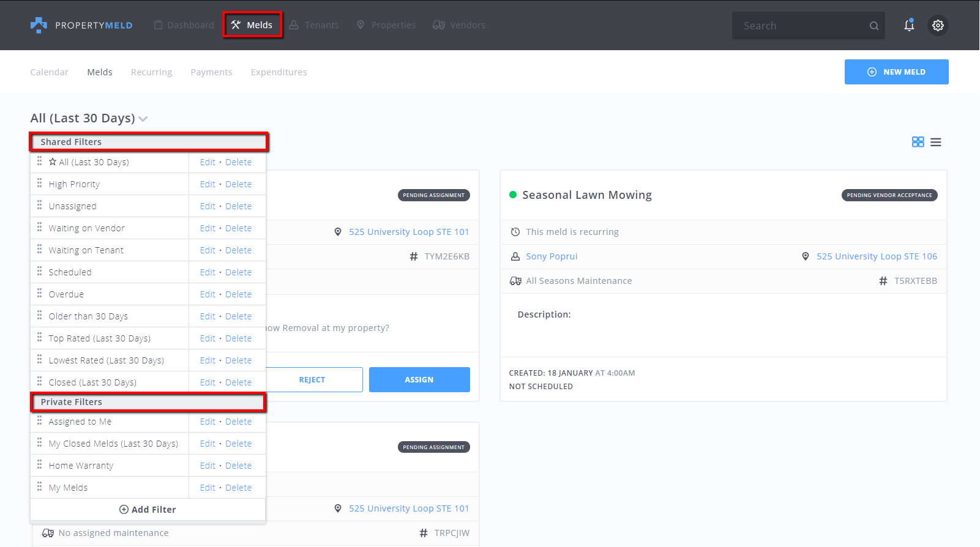
Task: Click the Pending Vendor Acceptance status badge
Action: [x=889, y=195]
